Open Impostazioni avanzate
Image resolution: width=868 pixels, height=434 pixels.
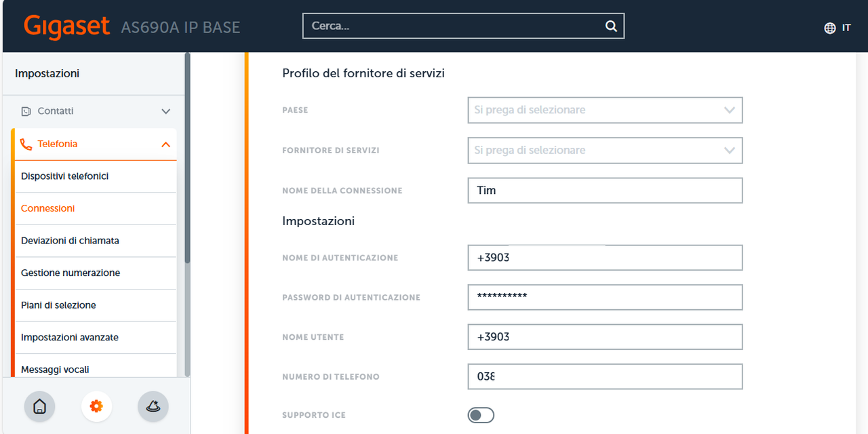[x=96, y=337]
